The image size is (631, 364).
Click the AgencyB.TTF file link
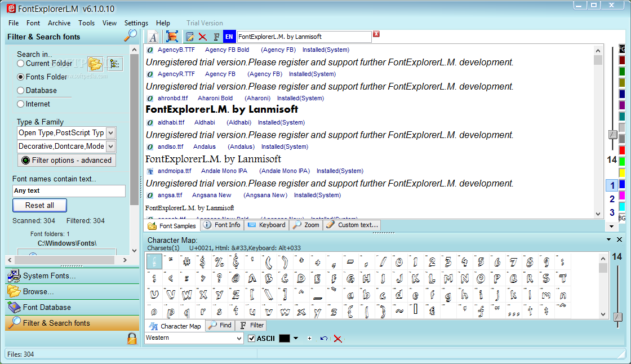pyautogui.click(x=176, y=50)
